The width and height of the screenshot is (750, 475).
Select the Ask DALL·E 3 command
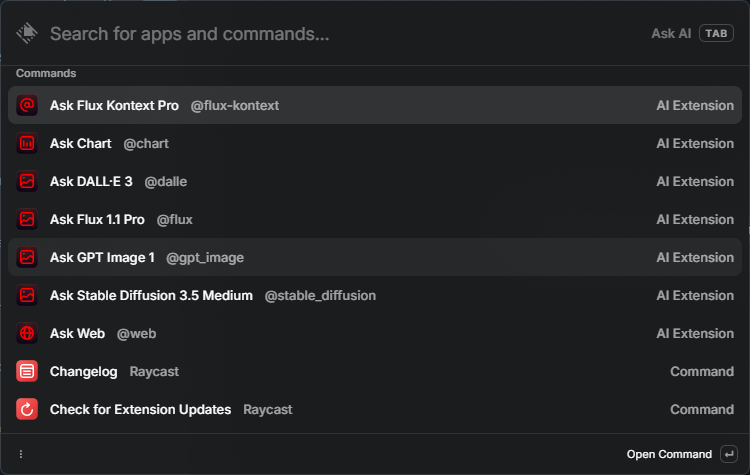375,181
